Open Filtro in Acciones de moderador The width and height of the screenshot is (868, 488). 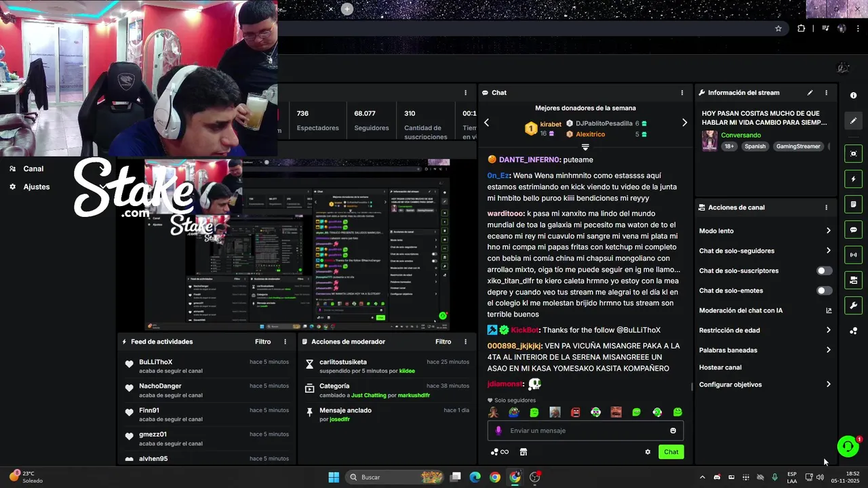pos(443,342)
